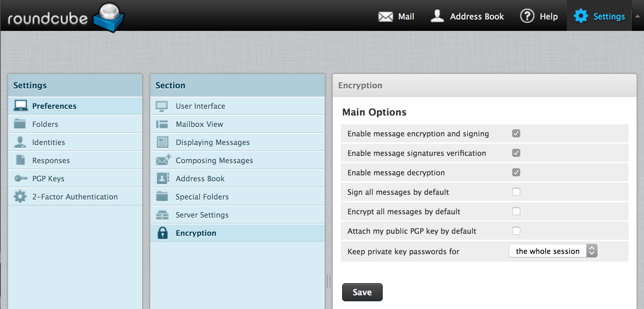Click the Save button

coord(362,292)
